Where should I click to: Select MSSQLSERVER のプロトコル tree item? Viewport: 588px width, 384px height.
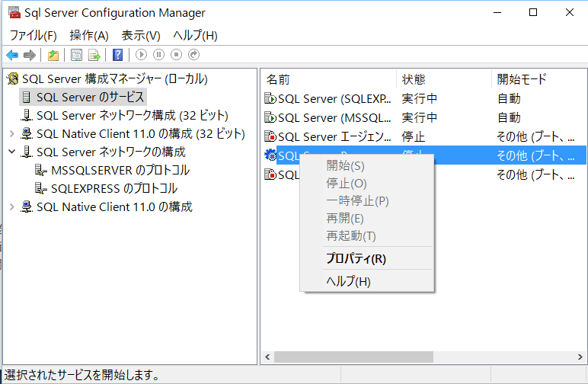pyautogui.click(x=120, y=170)
